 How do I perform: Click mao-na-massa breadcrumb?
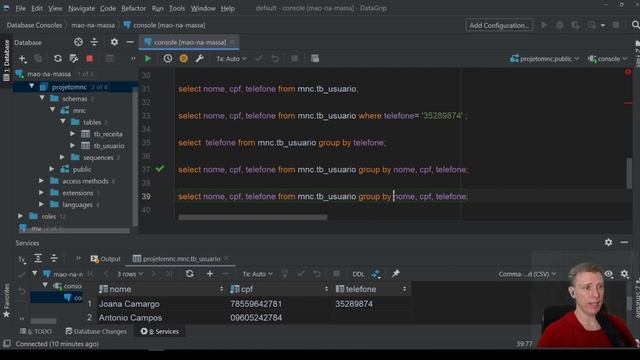93,25
